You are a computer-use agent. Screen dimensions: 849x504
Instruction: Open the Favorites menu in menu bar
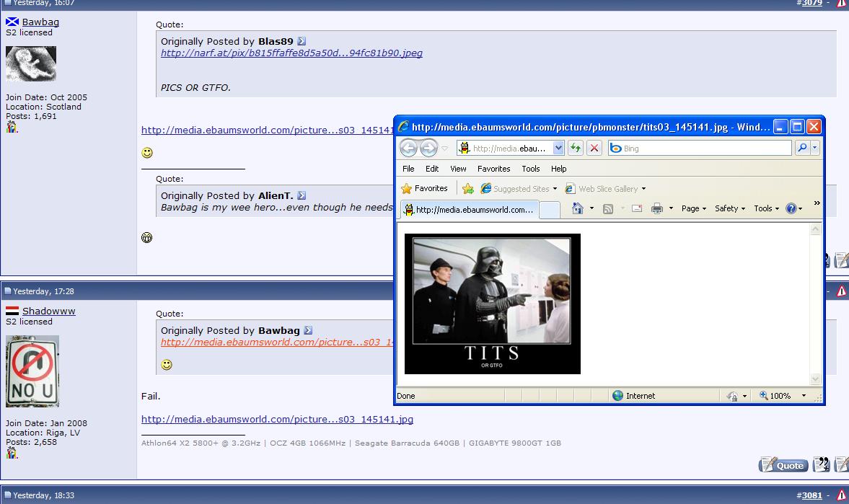pos(494,169)
